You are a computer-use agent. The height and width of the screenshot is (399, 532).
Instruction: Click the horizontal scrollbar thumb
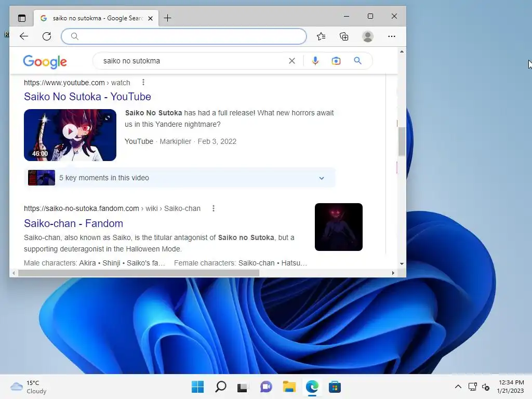point(139,273)
